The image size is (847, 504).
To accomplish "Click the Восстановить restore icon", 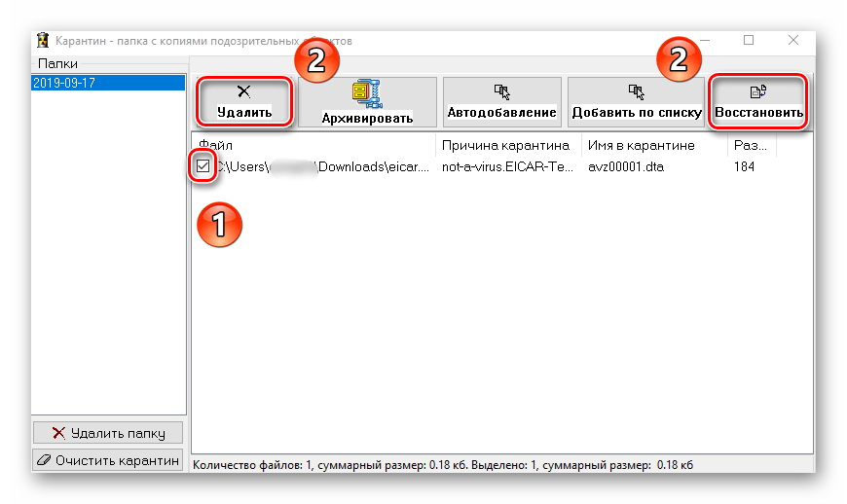I will (x=759, y=92).
